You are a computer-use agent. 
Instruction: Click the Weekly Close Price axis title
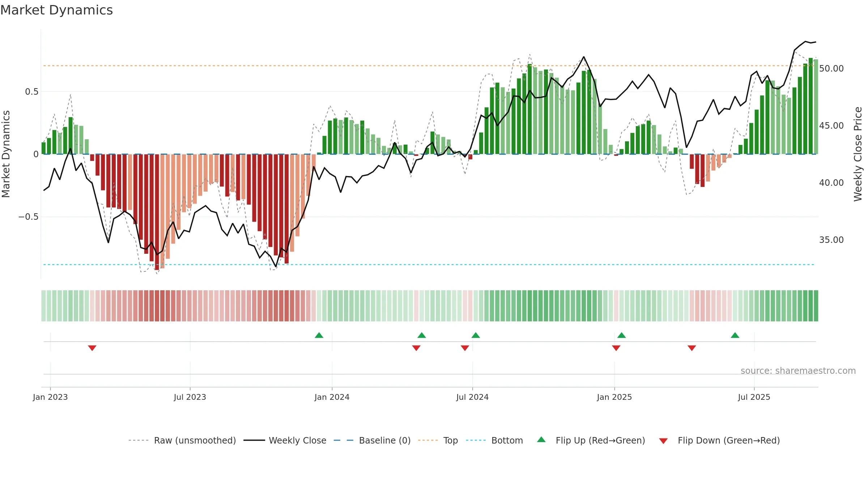click(858, 154)
